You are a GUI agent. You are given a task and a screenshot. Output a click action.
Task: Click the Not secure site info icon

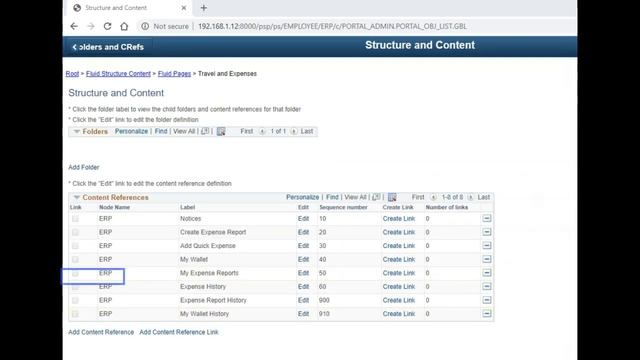pos(145,26)
